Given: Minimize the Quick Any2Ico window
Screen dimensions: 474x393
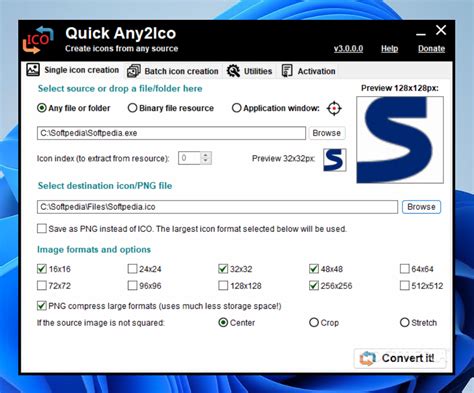Looking at the screenshot, I should [x=421, y=34].
